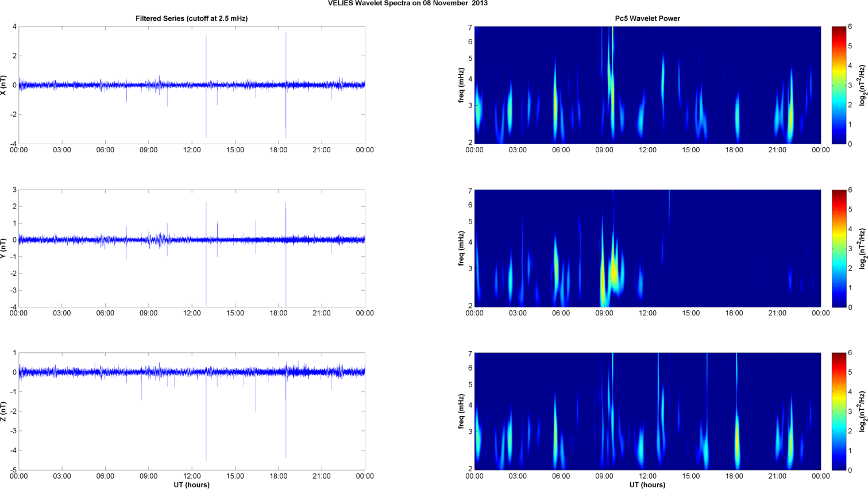Click the '3' tick on Y (nT) axis
The image size is (868, 489).
tap(14, 190)
